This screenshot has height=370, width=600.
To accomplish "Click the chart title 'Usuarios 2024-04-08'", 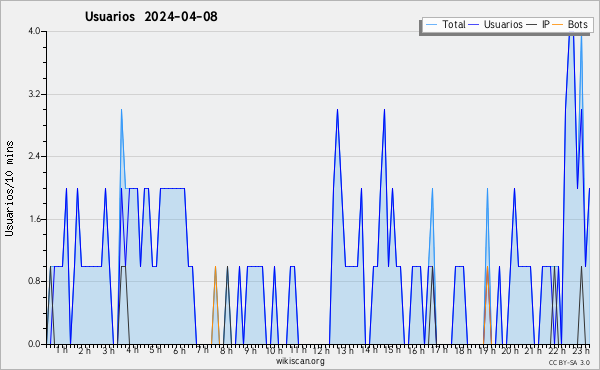I will (x=151, y=17).
